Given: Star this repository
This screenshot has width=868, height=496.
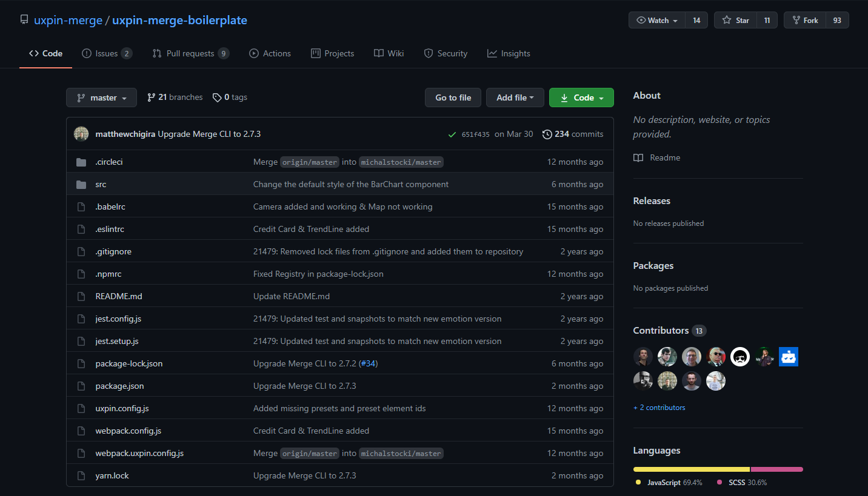Looking at the screenshot, I should point(735,20).
